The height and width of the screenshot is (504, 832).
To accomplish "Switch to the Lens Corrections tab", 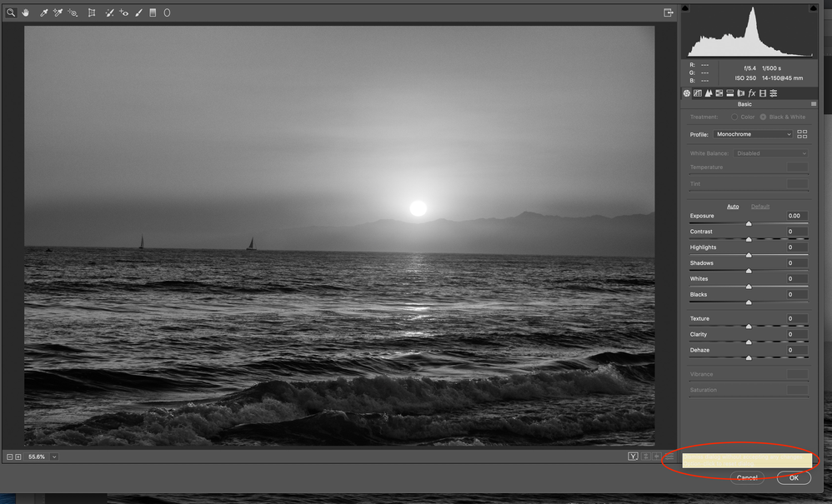I will [741, 93].
